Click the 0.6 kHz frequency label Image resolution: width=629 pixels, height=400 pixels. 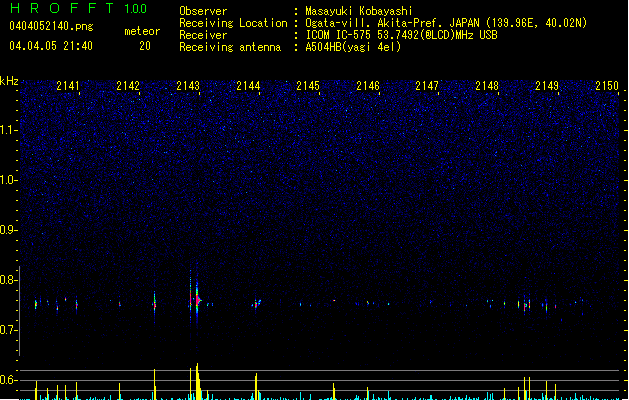coord(8,380)
